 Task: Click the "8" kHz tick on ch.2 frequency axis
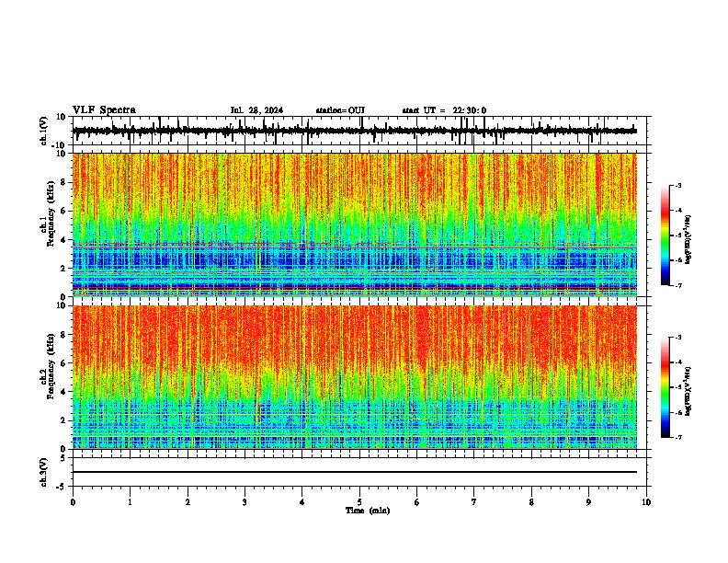coord(63,335)
